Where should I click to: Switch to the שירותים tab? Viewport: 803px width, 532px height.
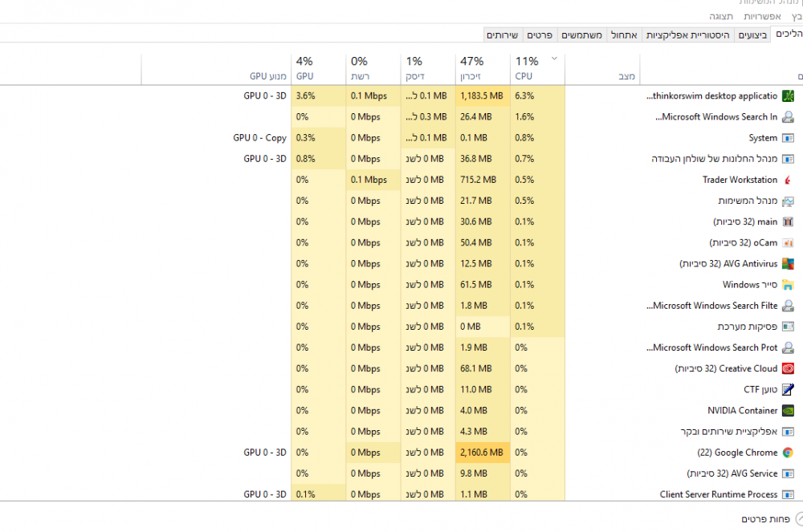coord(503,35)
